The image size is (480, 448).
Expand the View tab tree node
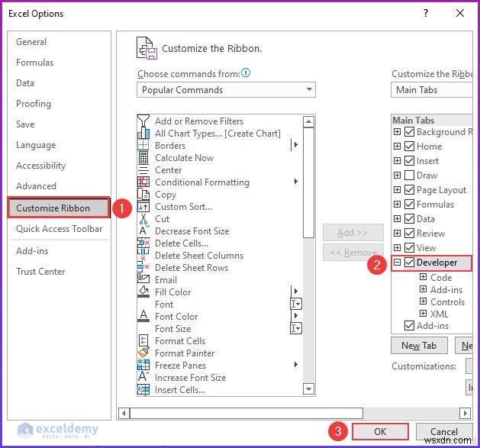tap(397, 247)
